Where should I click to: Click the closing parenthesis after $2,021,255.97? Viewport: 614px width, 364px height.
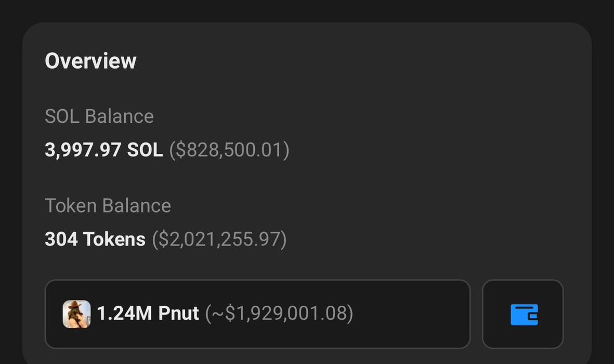283,240
